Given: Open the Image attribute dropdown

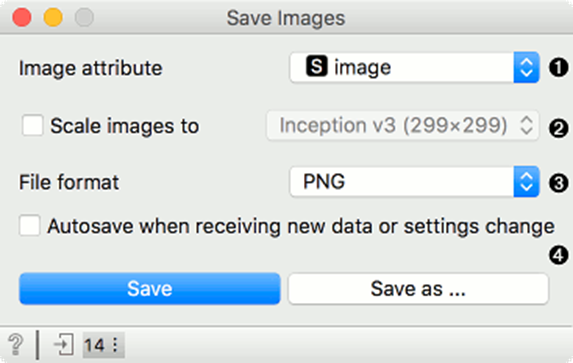Looking at the screenshot, I should pyautogui.click(x=414, y=68).
